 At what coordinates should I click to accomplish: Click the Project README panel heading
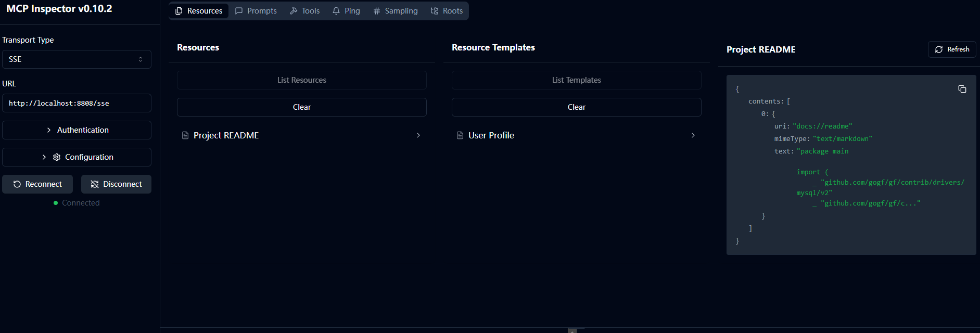click(x=761, y=49)
